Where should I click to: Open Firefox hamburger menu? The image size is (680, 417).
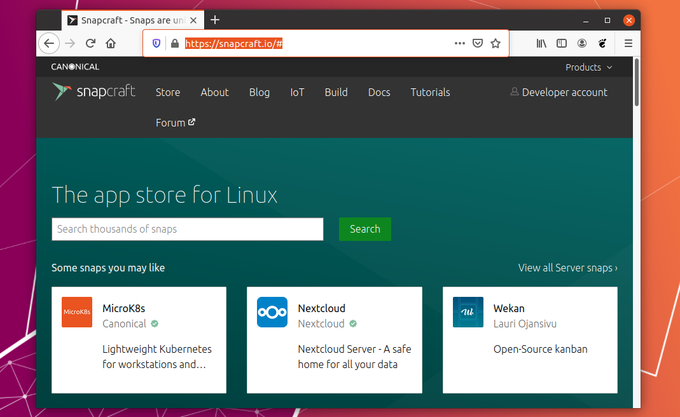628,43
